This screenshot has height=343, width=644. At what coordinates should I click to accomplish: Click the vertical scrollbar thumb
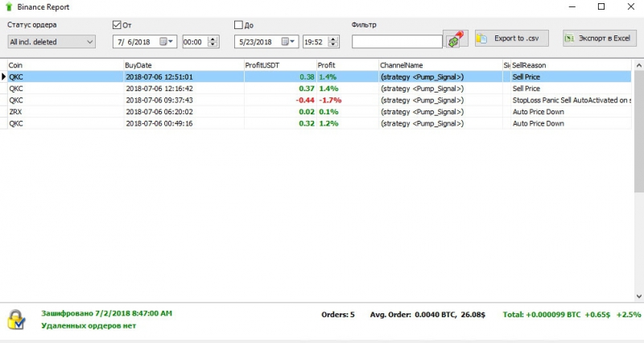click(x=638, y=131)
